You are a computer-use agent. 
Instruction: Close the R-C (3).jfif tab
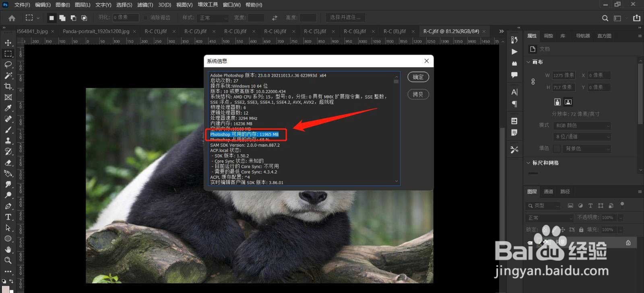[254, 31]
